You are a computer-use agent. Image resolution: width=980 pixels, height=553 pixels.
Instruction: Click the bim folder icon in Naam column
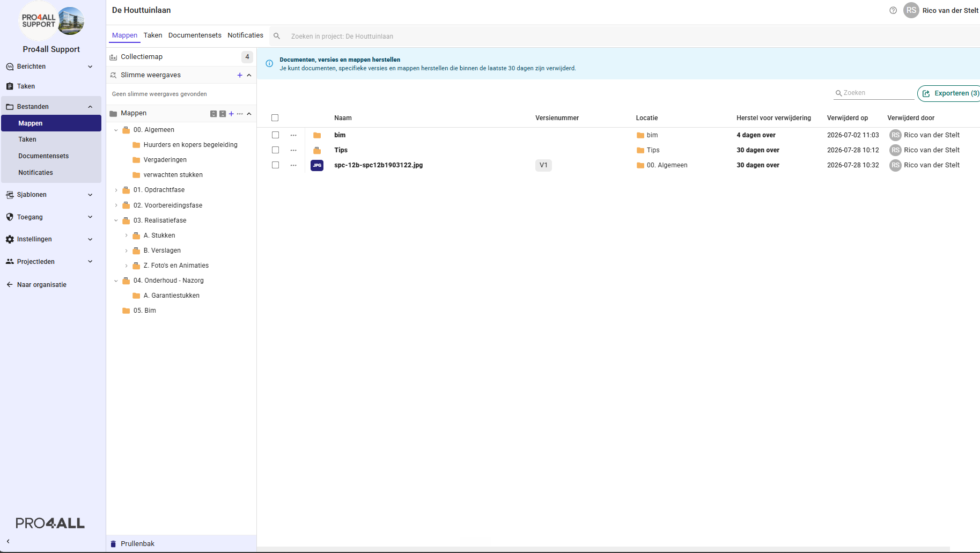[x=317, y=135]
